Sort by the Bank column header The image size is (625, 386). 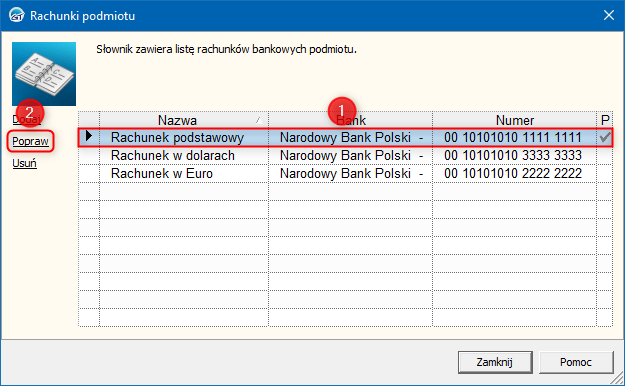point(351,120)
